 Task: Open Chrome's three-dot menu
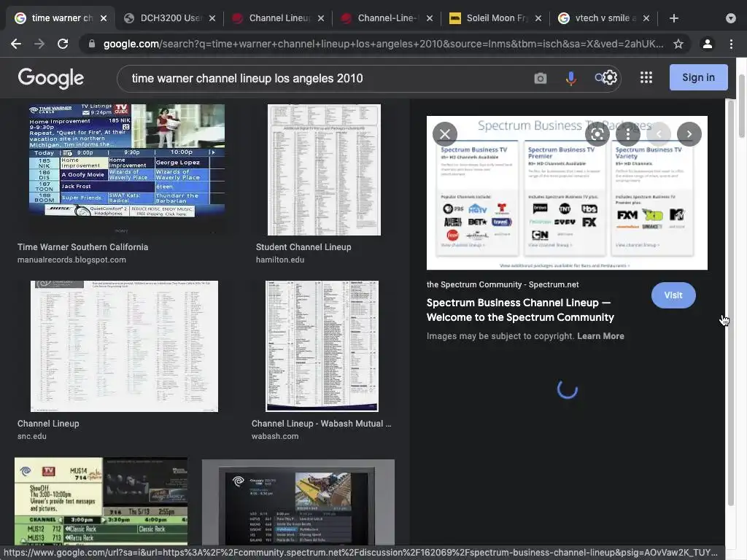[731, 44]
